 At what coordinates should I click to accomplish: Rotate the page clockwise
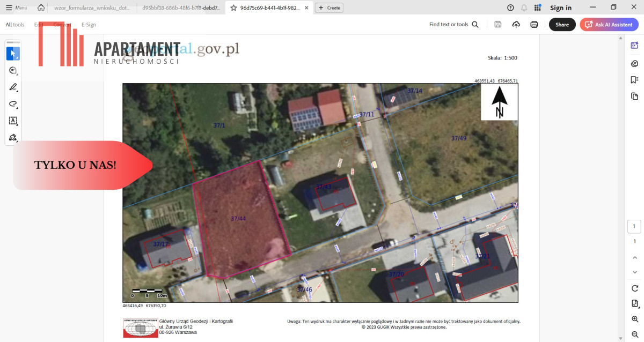pos(634,288)
